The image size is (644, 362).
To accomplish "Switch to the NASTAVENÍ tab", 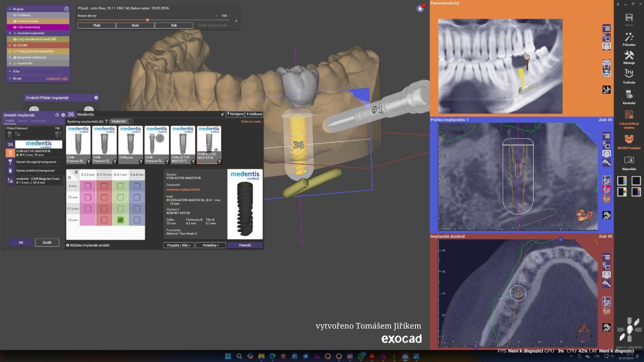I will pyautogui.click(x=38, y=121).
